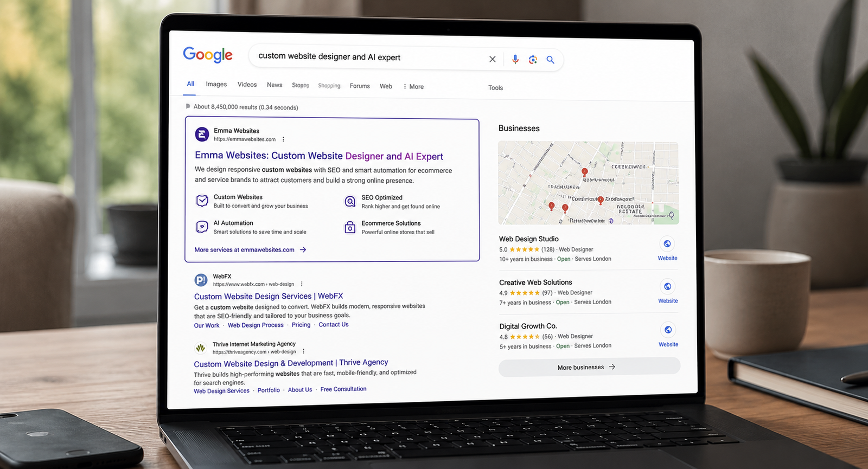
Task: Open WebFX Contact Us sitelink
Action: [x=334, y=324]
